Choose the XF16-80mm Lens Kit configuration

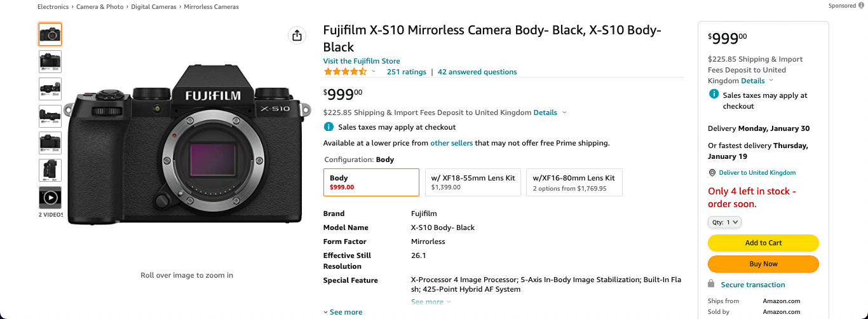point(574,182)
